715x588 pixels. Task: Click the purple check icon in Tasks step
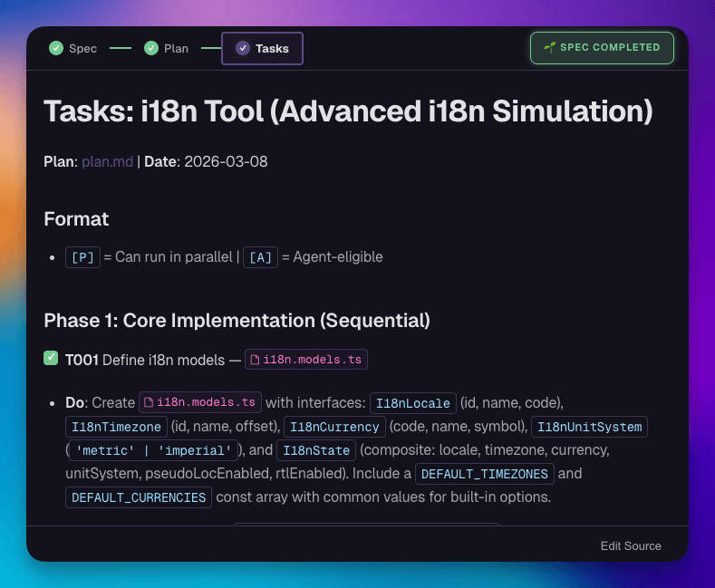pos(243,48)
